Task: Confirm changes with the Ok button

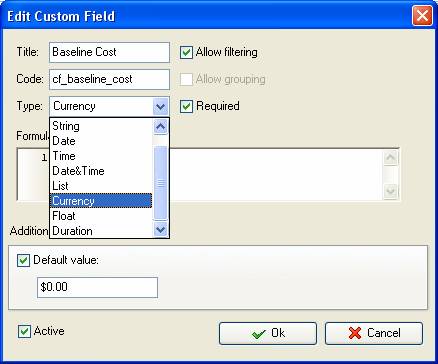Action: tap(268, 333)
